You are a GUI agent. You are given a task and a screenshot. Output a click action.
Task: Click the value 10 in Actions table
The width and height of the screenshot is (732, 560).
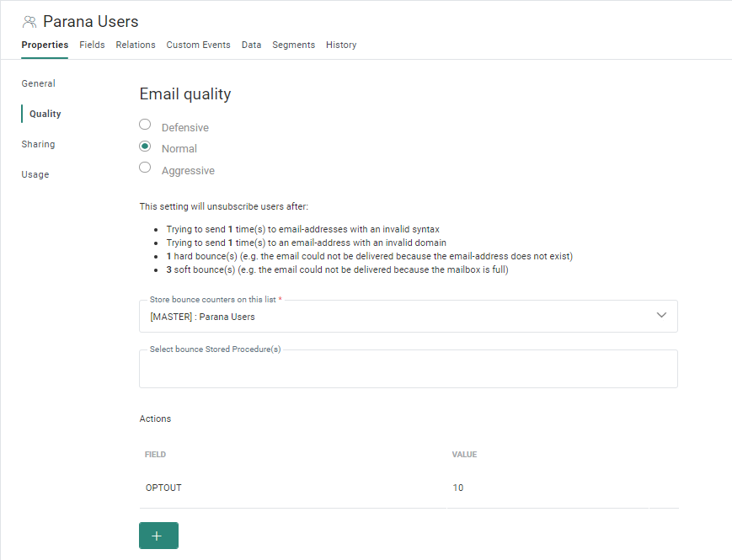pyautogui.click(x=457, y=488)
